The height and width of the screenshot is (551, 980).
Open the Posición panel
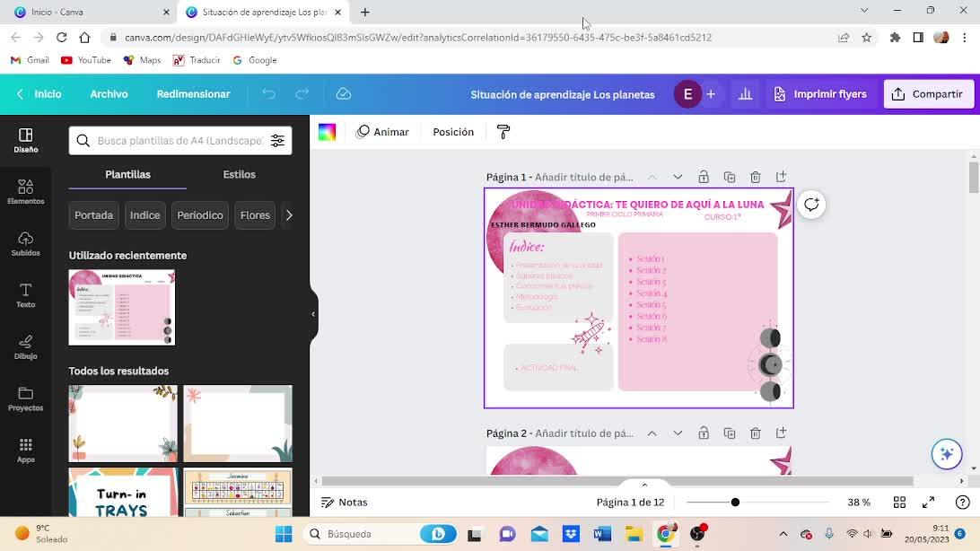pyautogui.click(x=453, y=132)
